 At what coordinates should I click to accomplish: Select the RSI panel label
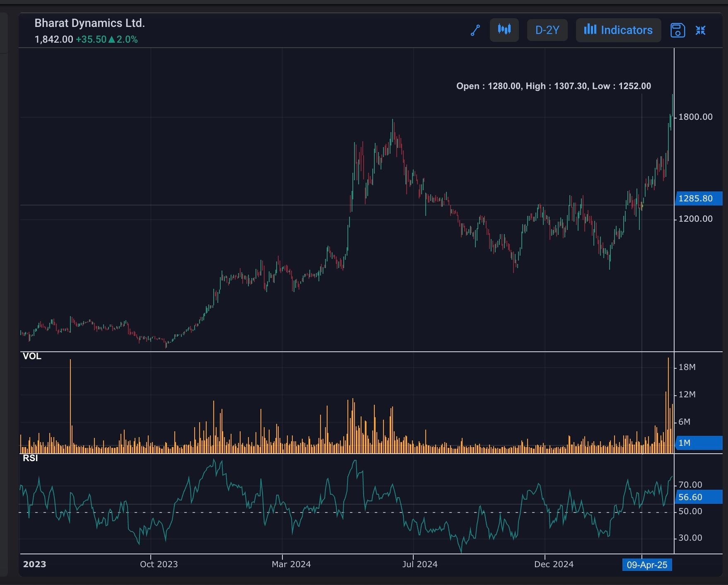click(x=30, y=458)
